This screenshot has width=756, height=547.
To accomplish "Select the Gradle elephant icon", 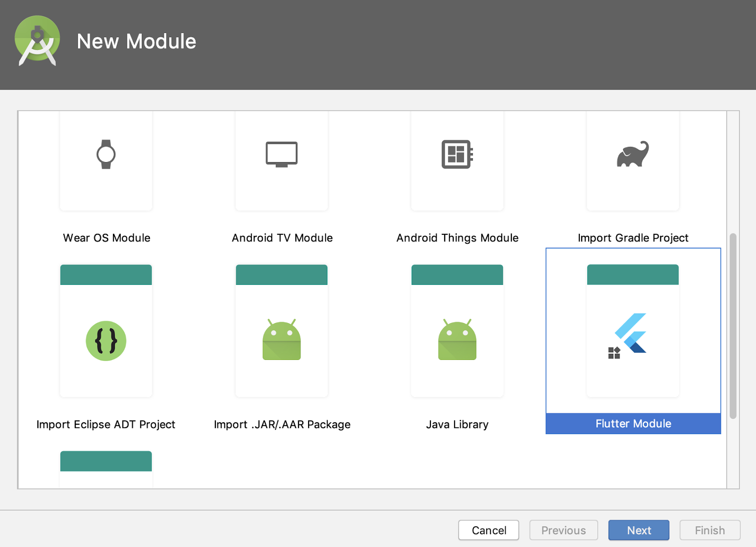I will tap(633, 154).
